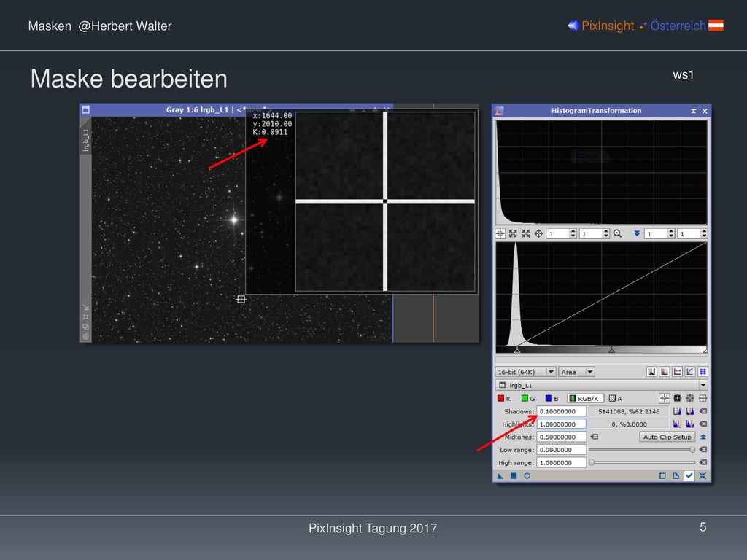Select the A alpha channel
The width and height of the screenshot is (747, 560).
[616, 399]
